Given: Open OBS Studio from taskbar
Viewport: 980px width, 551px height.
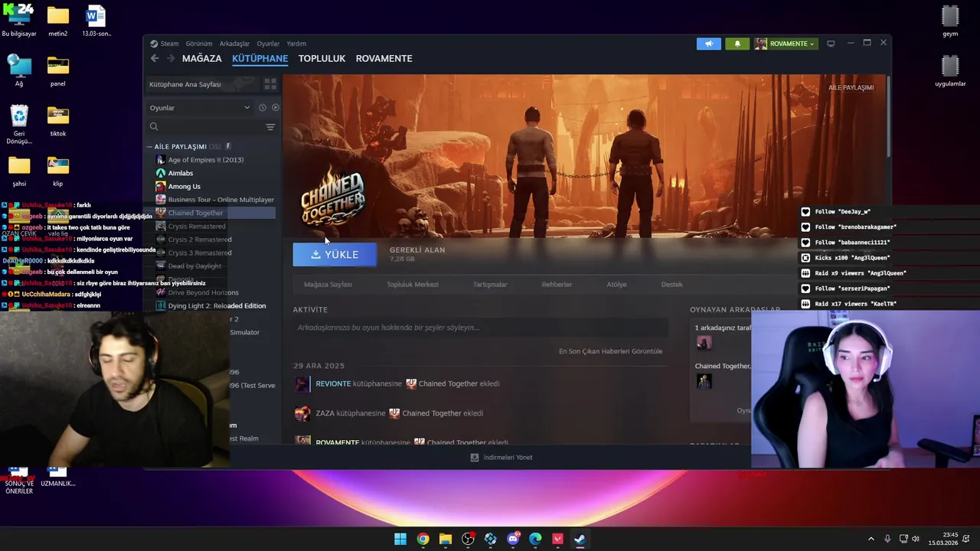Looking at the screenshot, I should click(x=468, y=539).
